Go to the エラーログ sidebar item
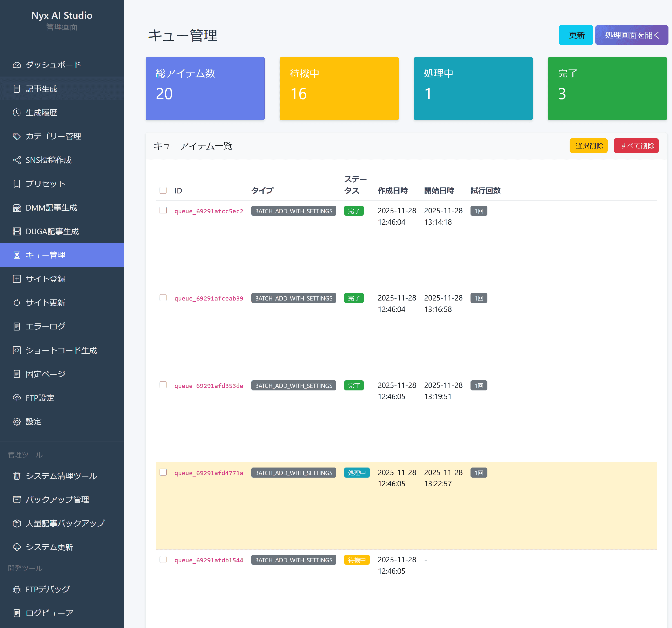The width and height of the screenshot is (672, 628). click(45, 326)
